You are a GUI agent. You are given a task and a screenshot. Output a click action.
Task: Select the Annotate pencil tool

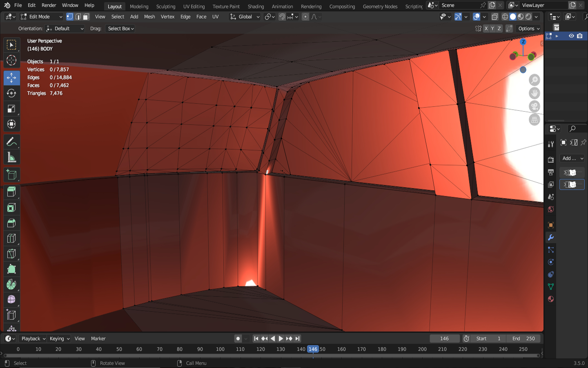[11, 142]
